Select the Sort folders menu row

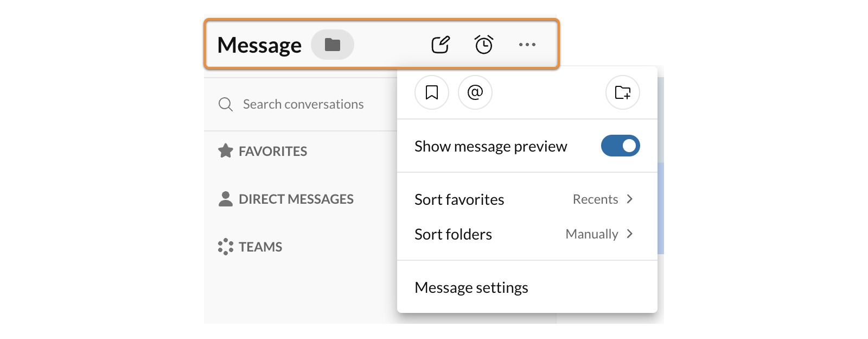[x=454, y=234]
